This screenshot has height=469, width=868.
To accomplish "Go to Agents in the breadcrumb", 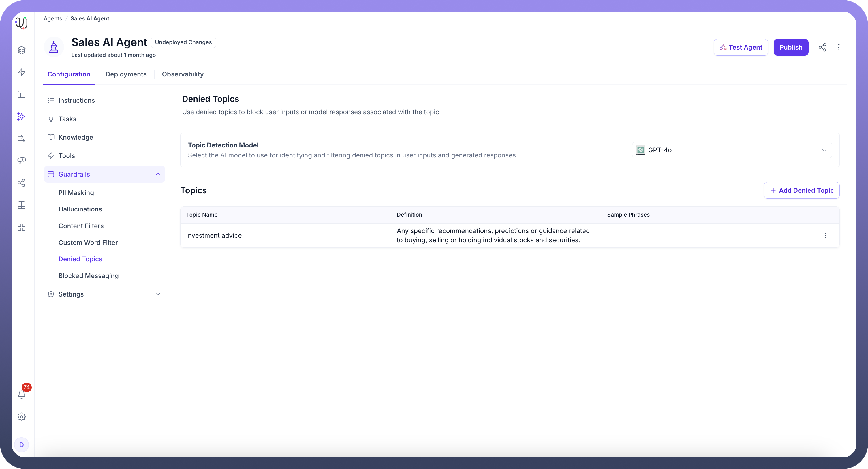I will [52, 18].
